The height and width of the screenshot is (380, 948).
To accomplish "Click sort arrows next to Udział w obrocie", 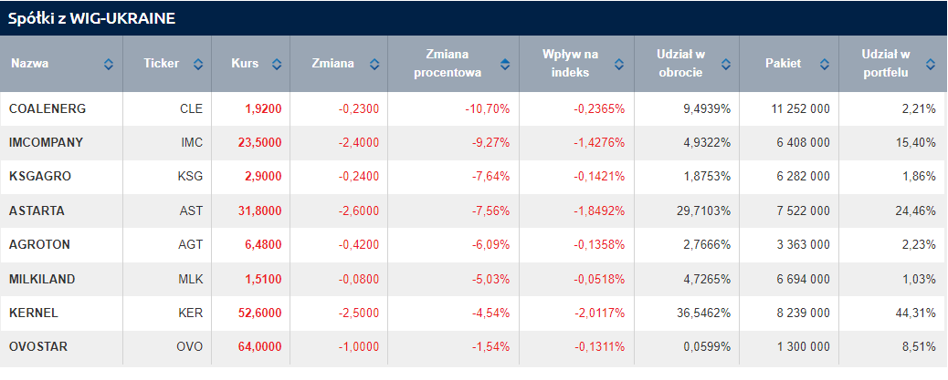I will point(726,63).
